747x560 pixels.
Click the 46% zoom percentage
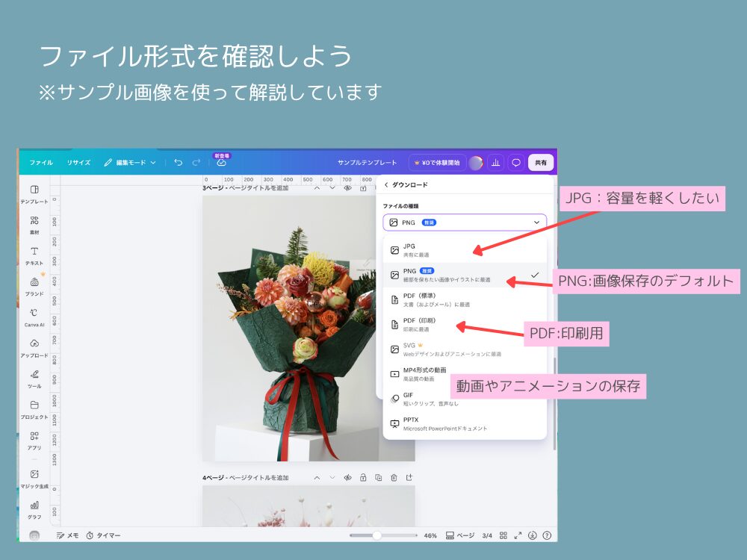pos(430,535)
